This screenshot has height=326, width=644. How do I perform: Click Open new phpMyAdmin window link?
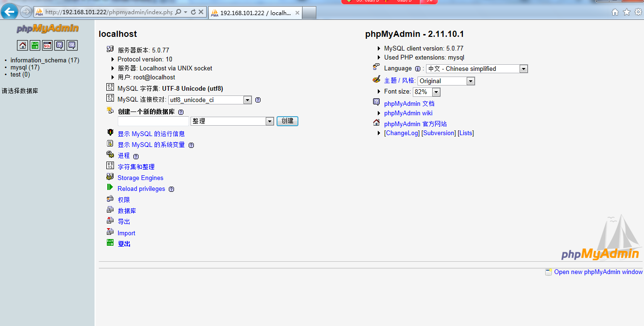pos(598,272)
